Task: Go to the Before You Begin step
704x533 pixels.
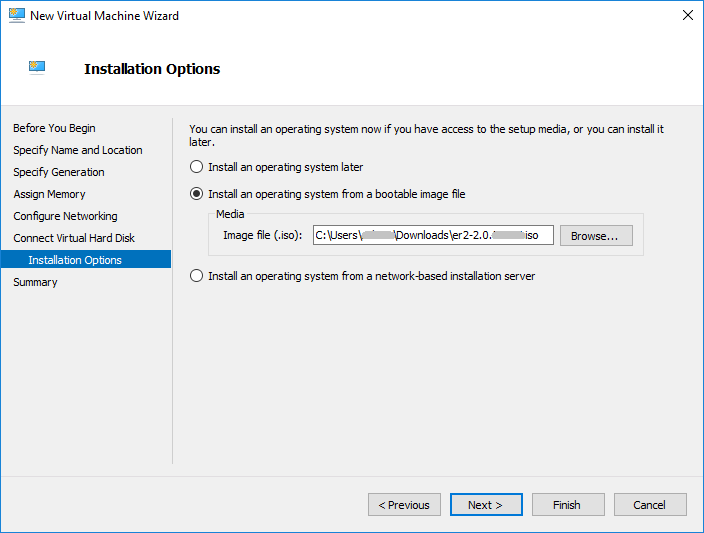Action: click(x=54, y=128)
